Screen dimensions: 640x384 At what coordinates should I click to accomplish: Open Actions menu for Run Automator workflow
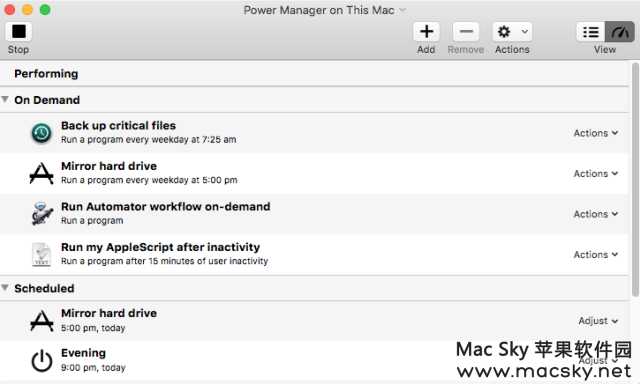[596, 214]
